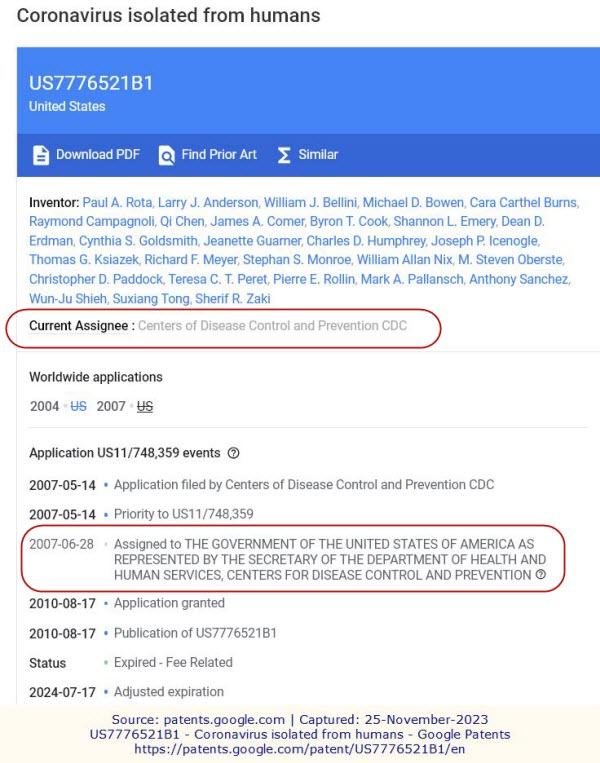
Task: Open inventor Paul A. Rota link
Action: (117, 202)
